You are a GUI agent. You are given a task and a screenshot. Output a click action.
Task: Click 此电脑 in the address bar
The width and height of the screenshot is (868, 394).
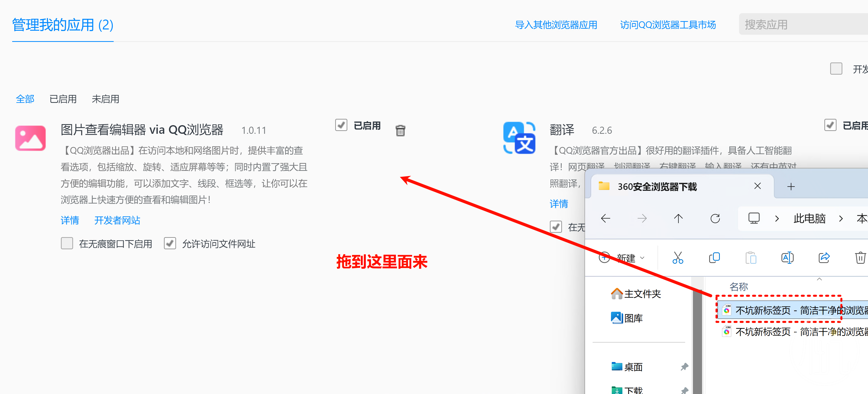coord(809,219)
